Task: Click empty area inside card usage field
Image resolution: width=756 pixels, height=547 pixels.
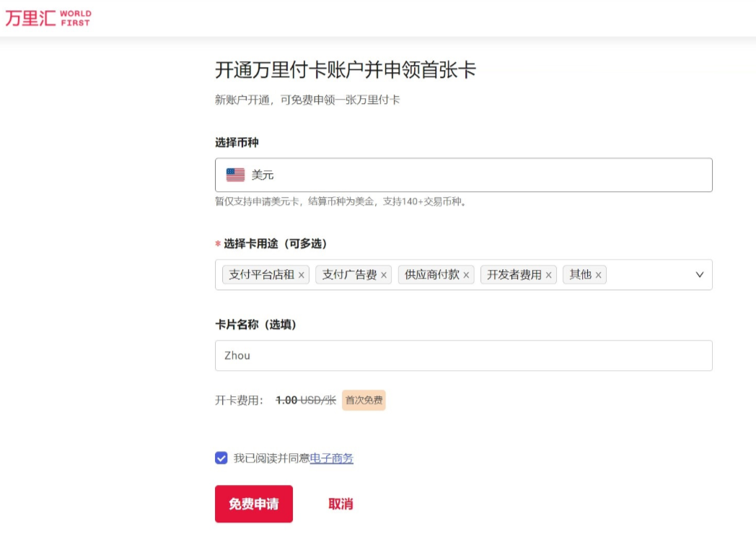Action: tap(649, 275)
